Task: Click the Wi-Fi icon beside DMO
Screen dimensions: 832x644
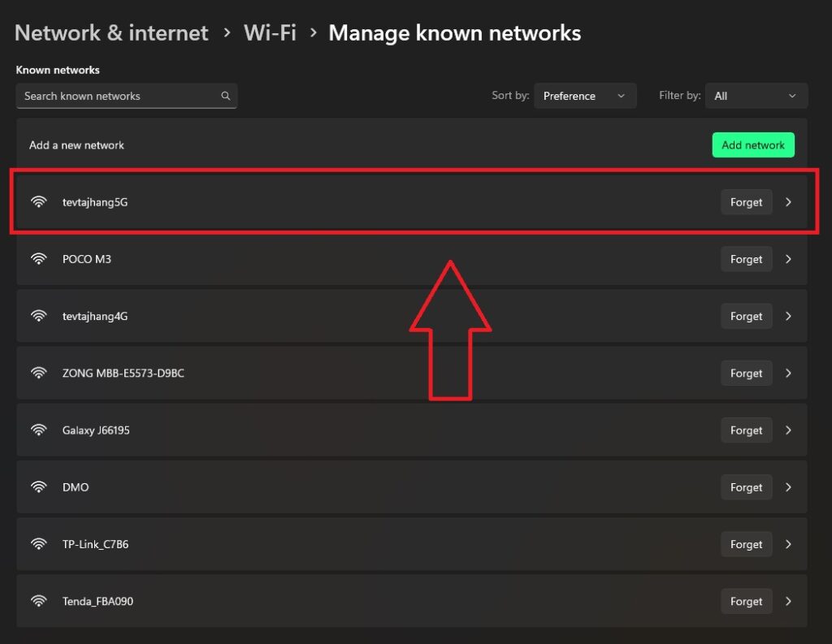Action: click(39, 487)
